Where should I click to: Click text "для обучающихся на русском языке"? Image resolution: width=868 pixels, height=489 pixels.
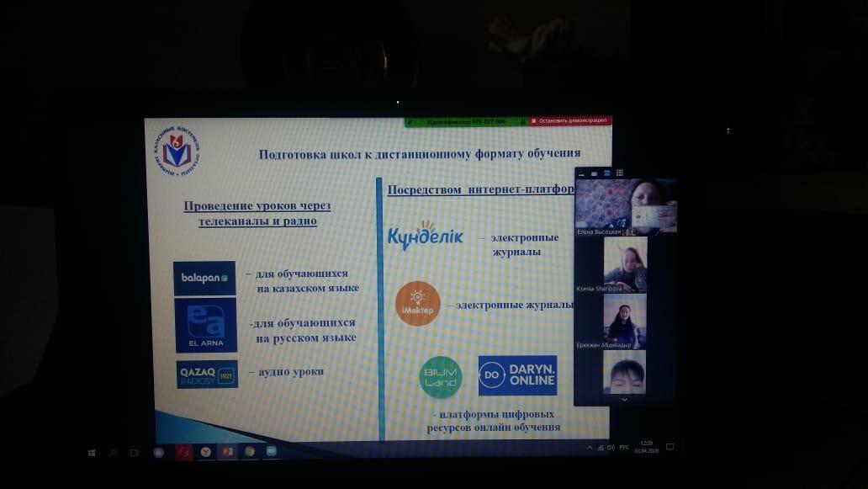tap(303, 330)
